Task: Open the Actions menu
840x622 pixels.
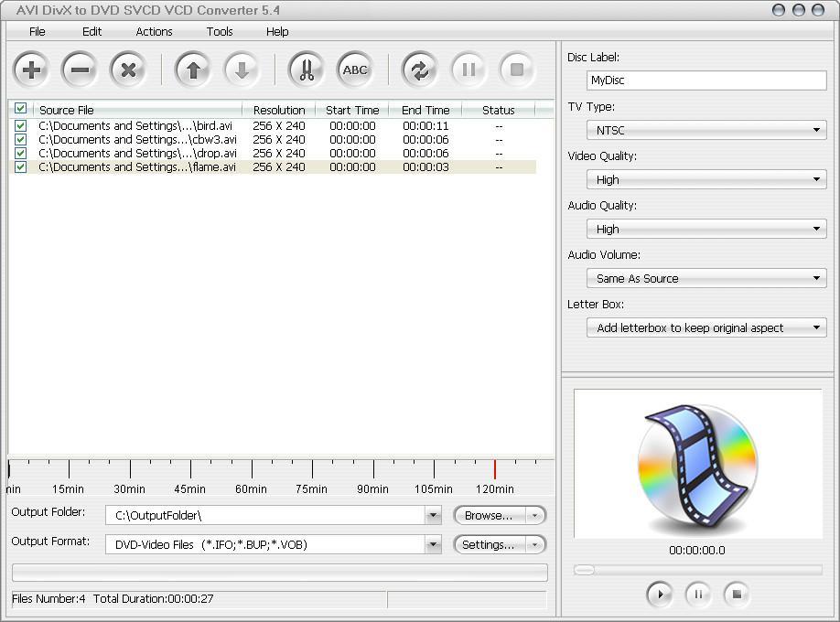Action: pos(155,32)
